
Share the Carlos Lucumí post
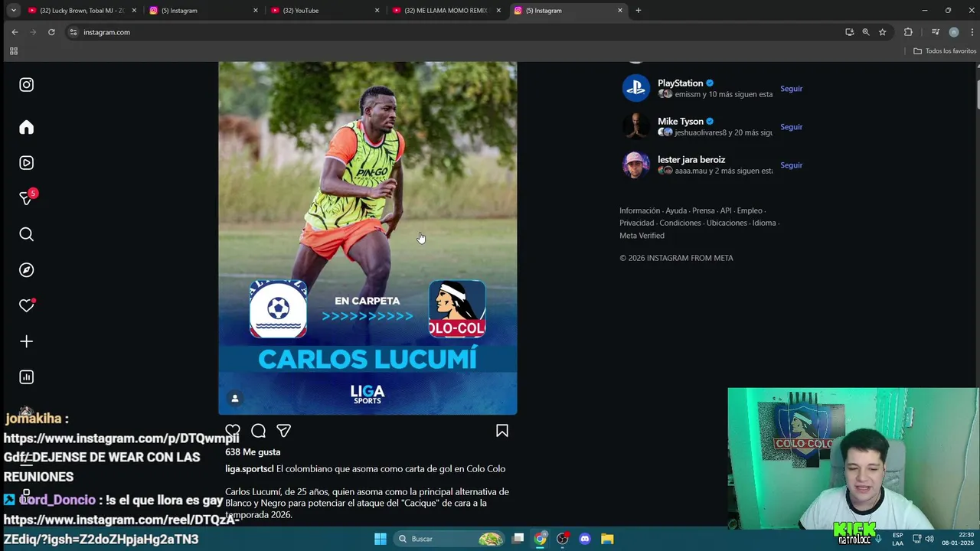pos(283,431)
